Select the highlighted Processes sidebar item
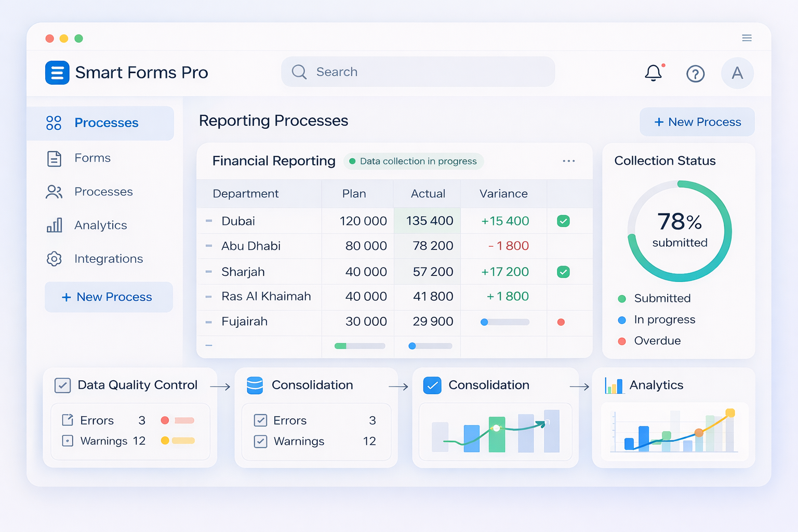 100,123
